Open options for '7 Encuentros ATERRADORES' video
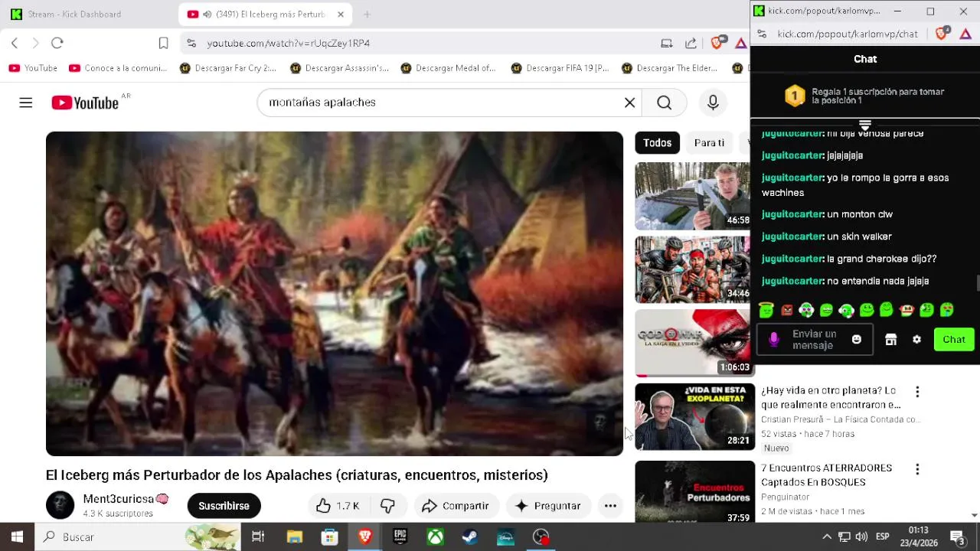Viewport: 980px width, 551px height. tap(917, 469)
